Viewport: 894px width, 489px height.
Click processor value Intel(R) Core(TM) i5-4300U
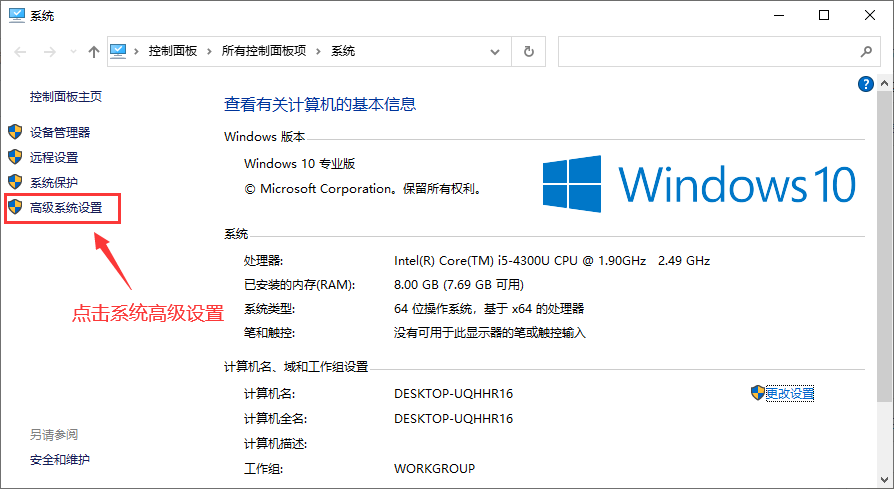[552, 261]
